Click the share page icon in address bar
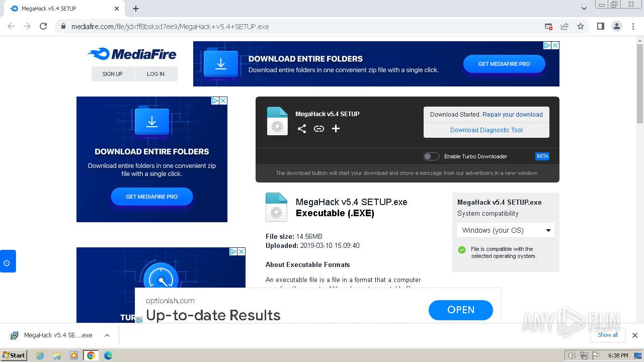 pos(565,26)
